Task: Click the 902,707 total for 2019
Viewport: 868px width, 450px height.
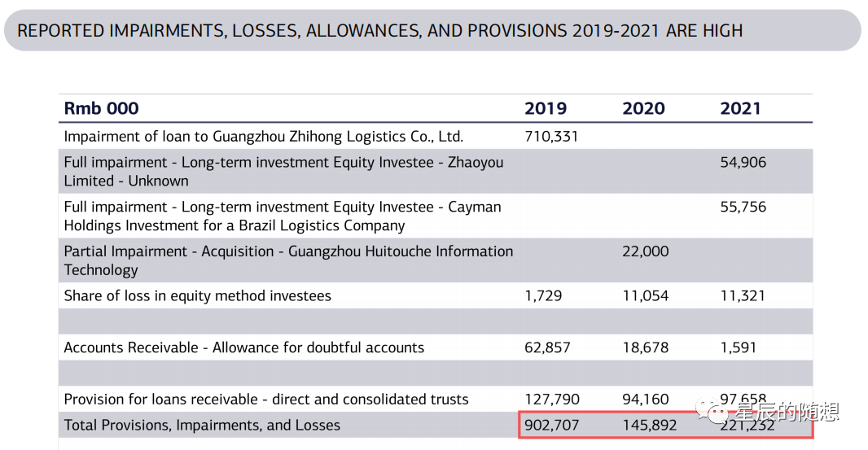Action: (x=551, y=425)
